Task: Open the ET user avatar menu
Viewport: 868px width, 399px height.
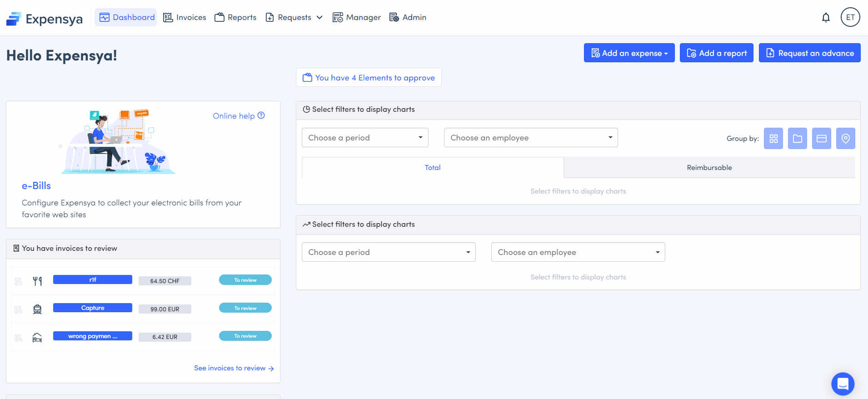Action: point(850,17)
